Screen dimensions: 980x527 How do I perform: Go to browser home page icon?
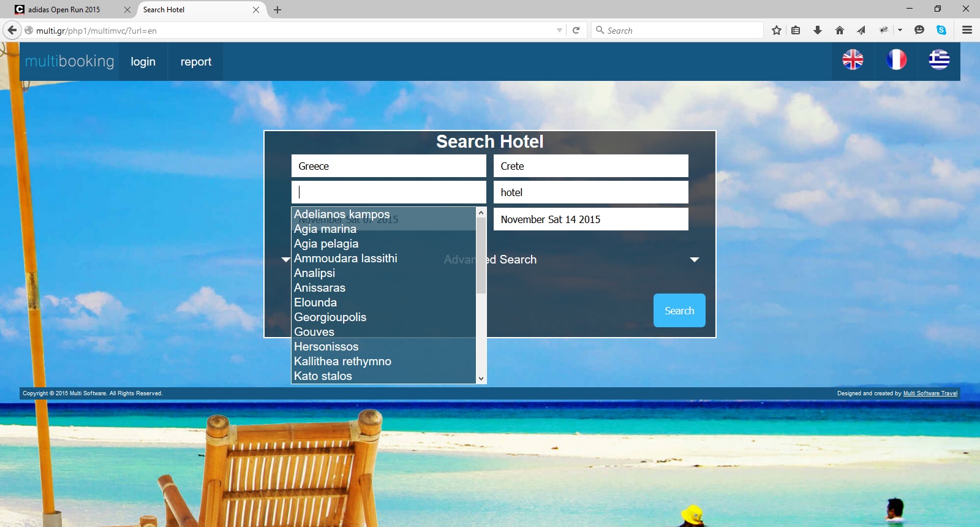840,30
